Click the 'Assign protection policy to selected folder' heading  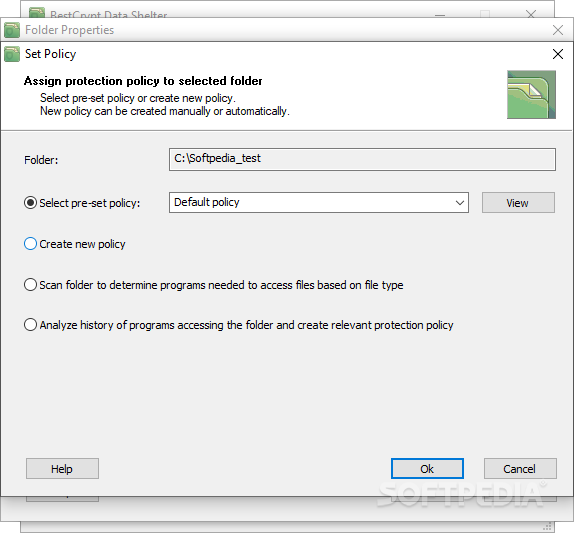pyautogui.click(x=143, y=81)
